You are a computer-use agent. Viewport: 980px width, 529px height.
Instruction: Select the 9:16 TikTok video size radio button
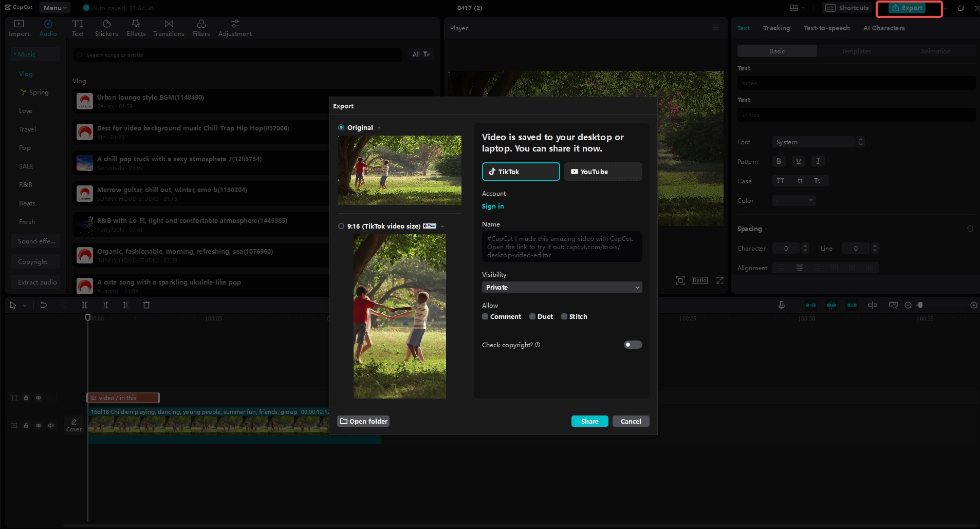pos(341,226)
